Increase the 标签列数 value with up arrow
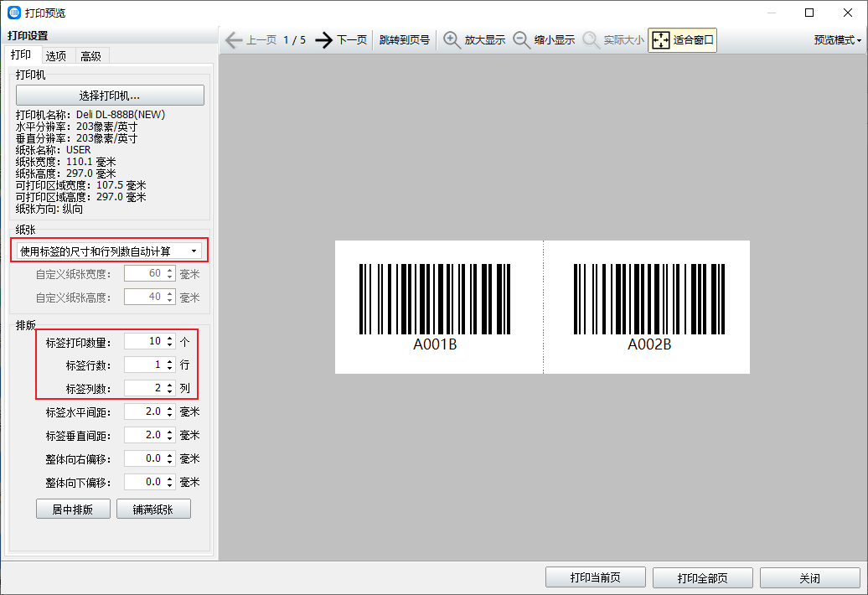This screenshot has width=868, height=595. point(170,384)
